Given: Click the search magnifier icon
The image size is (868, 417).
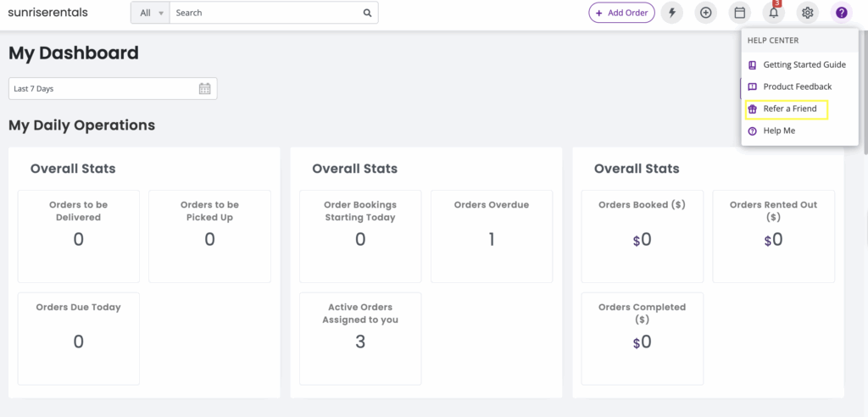Looking at the screenshot, I should pos(367,13).
